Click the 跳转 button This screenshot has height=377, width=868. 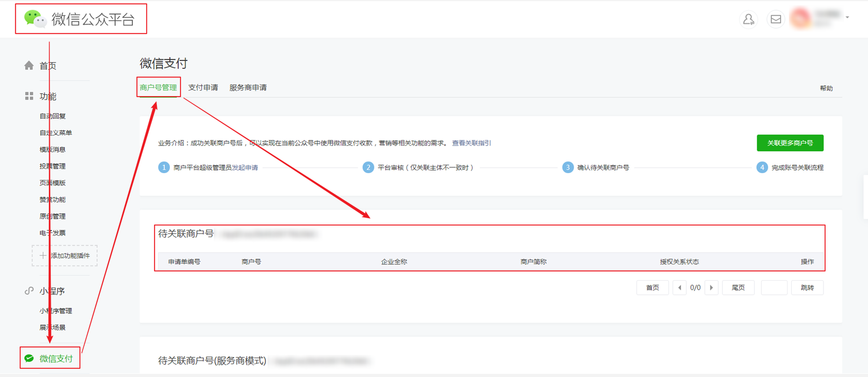click(x=807, y=288)
